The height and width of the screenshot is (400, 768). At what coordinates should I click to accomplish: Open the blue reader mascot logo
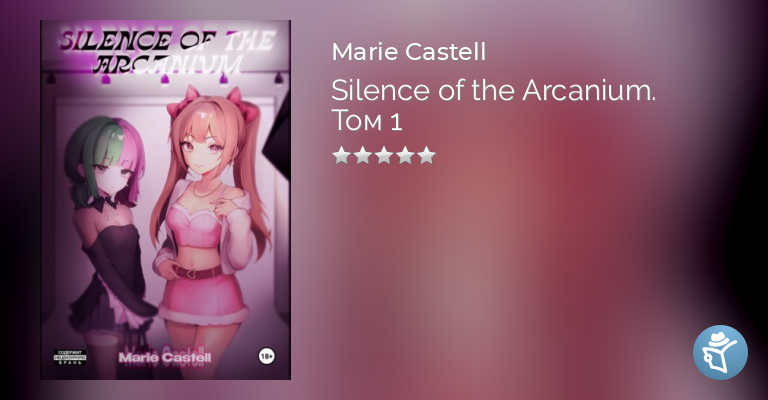tap(720, 353)
